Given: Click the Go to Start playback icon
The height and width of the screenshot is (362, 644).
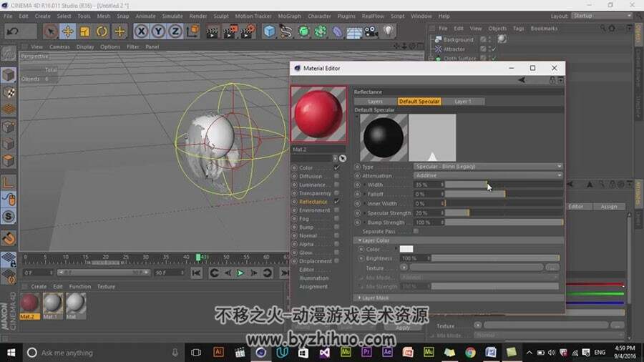Looking at the screenshot, I should [x=196, y=273].
